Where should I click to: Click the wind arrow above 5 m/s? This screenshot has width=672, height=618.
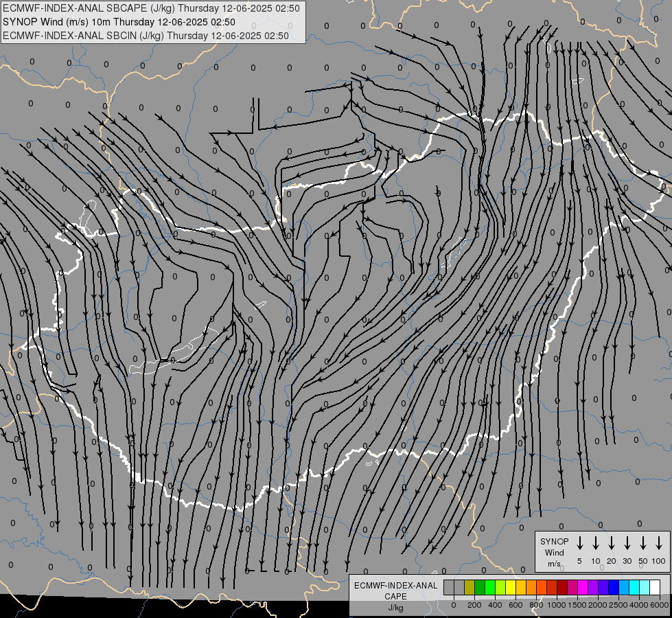coord(580,543)
